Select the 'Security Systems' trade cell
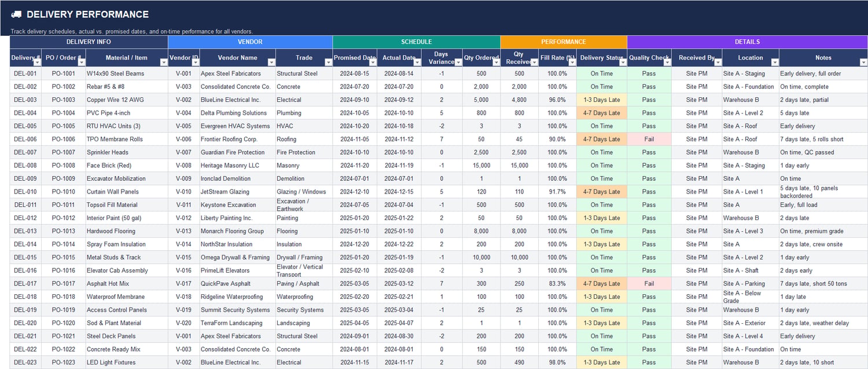Viewport: 868px width, 369px height. 304,310
